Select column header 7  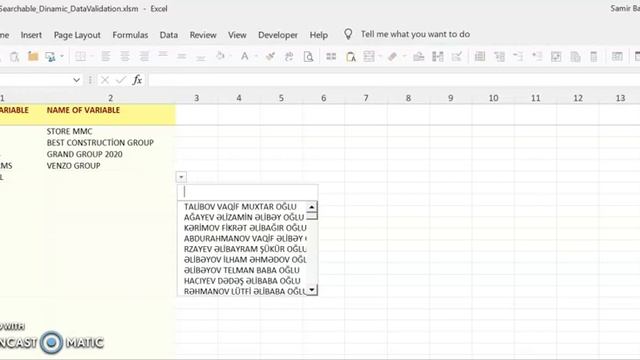point(366,98)
